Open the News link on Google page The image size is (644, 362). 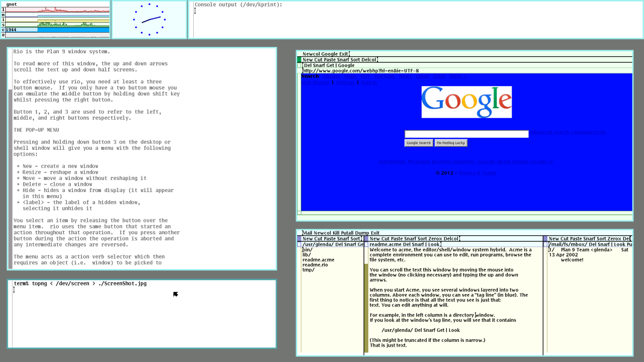(405, 77)
